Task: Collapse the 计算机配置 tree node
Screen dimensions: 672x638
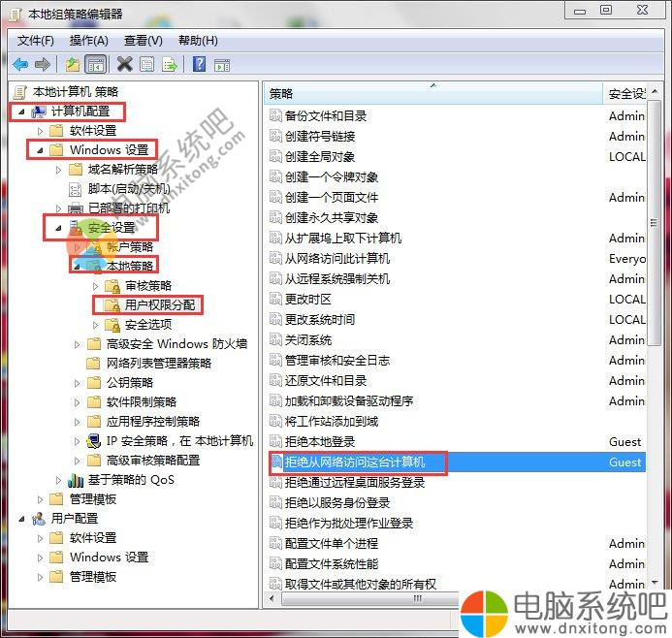Action: click(x=20, y=112)
